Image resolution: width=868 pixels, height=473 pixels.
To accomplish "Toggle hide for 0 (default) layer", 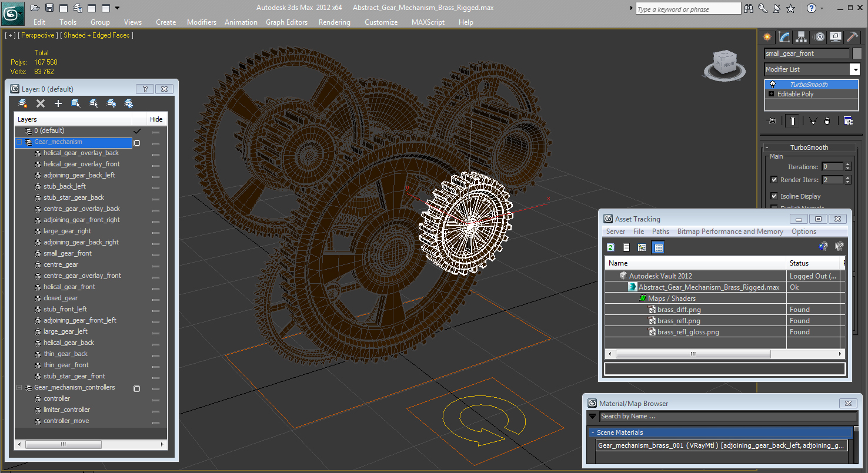I will tap(156, 131).
